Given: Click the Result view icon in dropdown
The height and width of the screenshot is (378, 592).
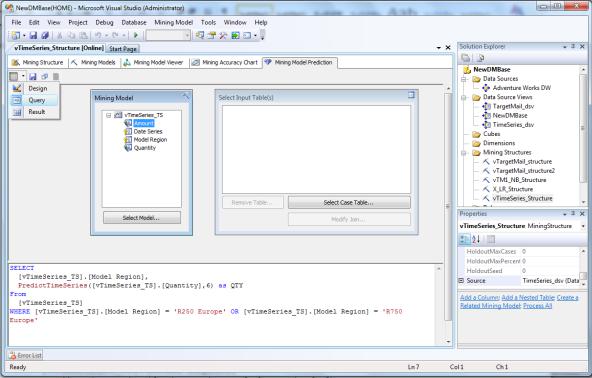Looking at the screenshot, I should coord(17,112).
